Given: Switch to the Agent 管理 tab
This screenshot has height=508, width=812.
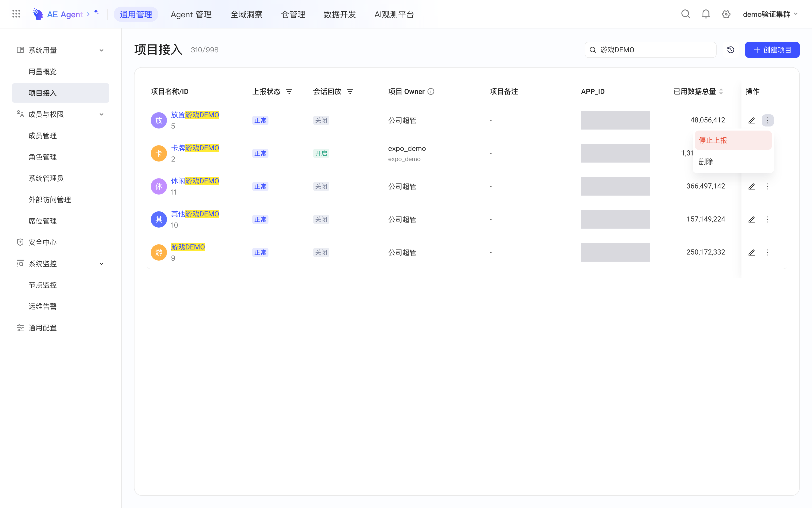Looking at the screenshot, I should coord(191,14).
